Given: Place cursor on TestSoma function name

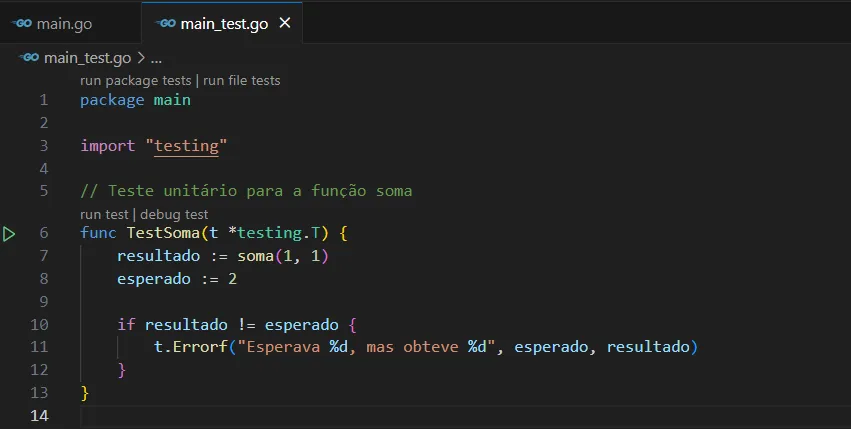Looking at the screenshot, I should coord(162,233).
